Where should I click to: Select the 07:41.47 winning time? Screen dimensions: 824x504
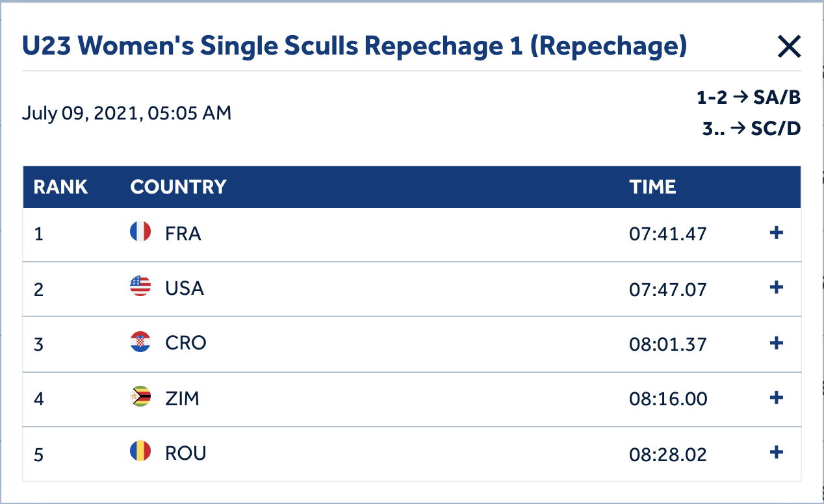click(667, 234)
